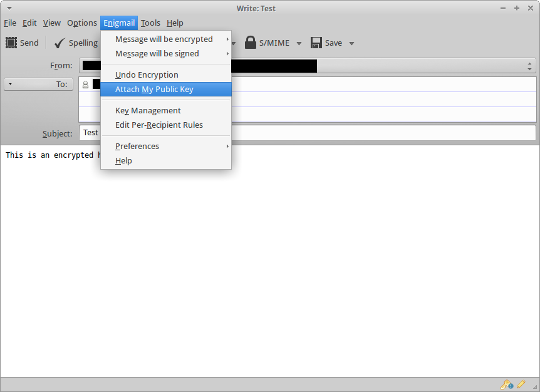Viewport: 540px width, 392px height.
Task: Open the window menu triangle in title bar
Action: pos(9,8)
